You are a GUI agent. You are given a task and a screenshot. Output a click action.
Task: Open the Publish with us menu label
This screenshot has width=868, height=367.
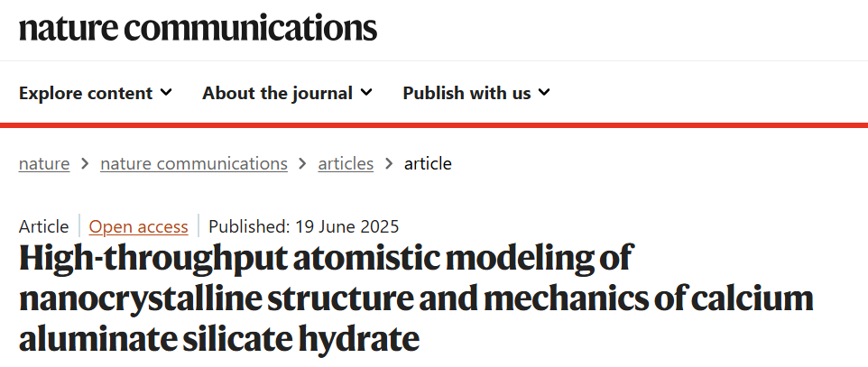pyautogui.click(x=466, y=93)
